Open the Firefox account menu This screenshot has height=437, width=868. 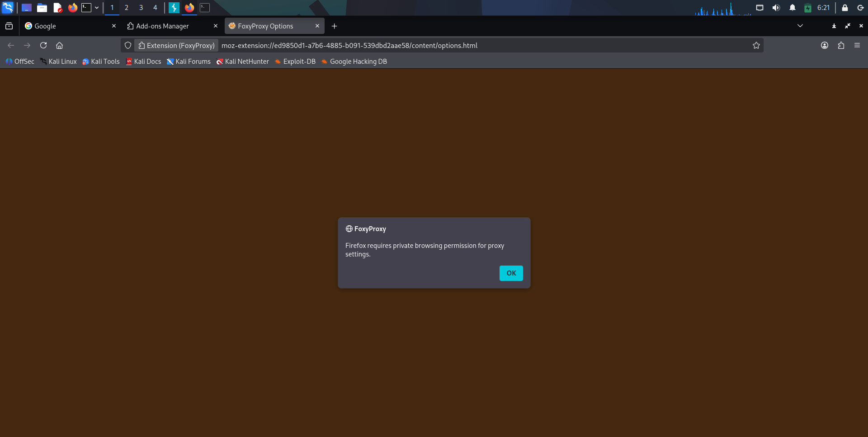tap(825, 45)
